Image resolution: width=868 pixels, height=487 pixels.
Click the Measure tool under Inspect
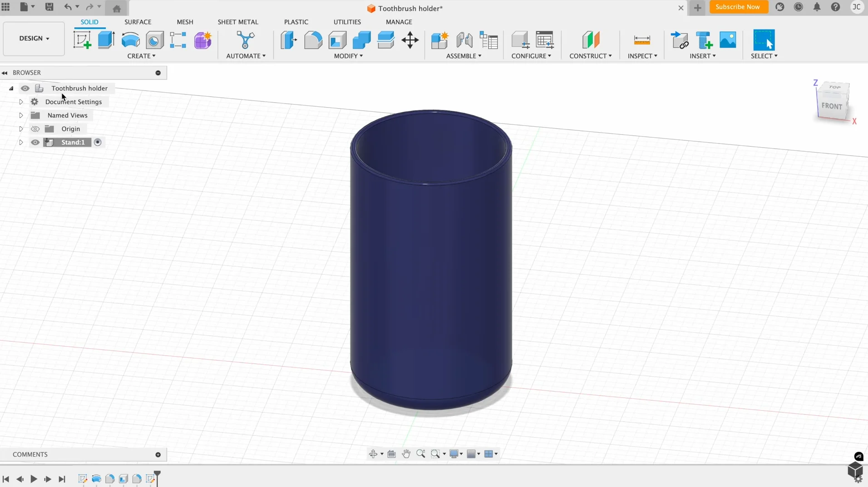[x=641, y=40]
